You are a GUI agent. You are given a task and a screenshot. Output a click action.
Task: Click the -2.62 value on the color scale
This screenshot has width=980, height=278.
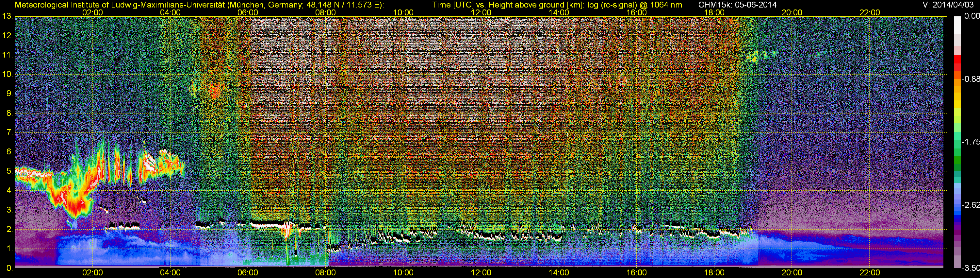(971, 205)
